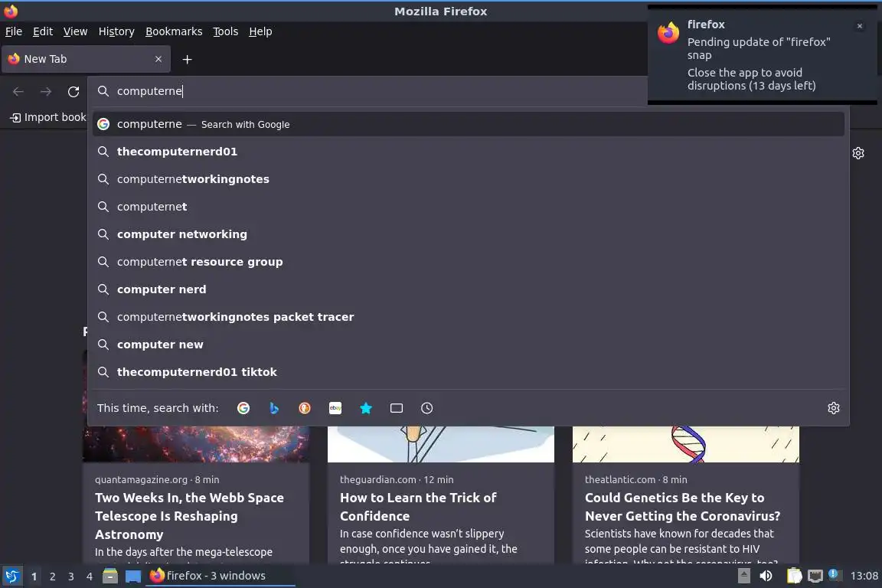Screen dimensions: 882x588
Task: Search history clock icon
Action: (x=427, y=408)
